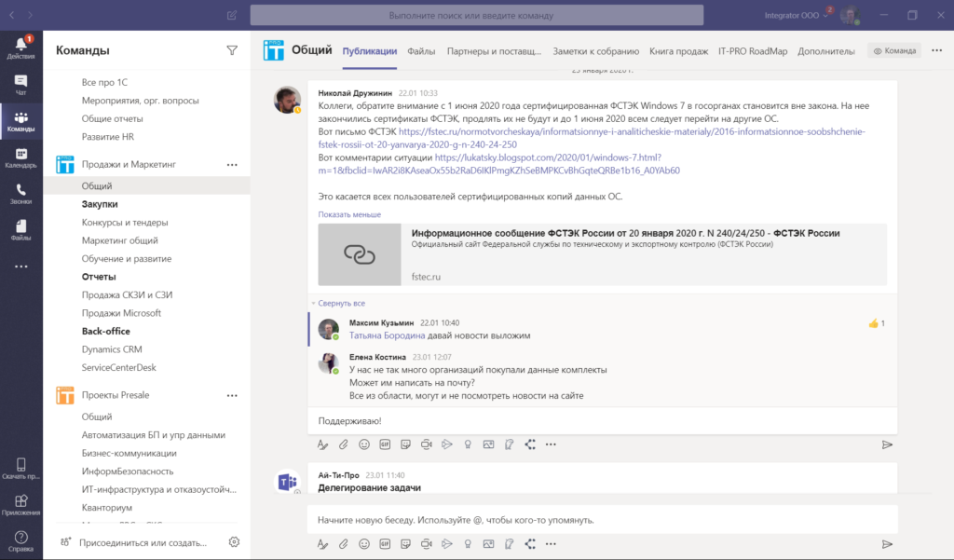This screenshot has width=954, height=560.
Task: Switch to the Публикации tab
Action: (x=369, y=51)
